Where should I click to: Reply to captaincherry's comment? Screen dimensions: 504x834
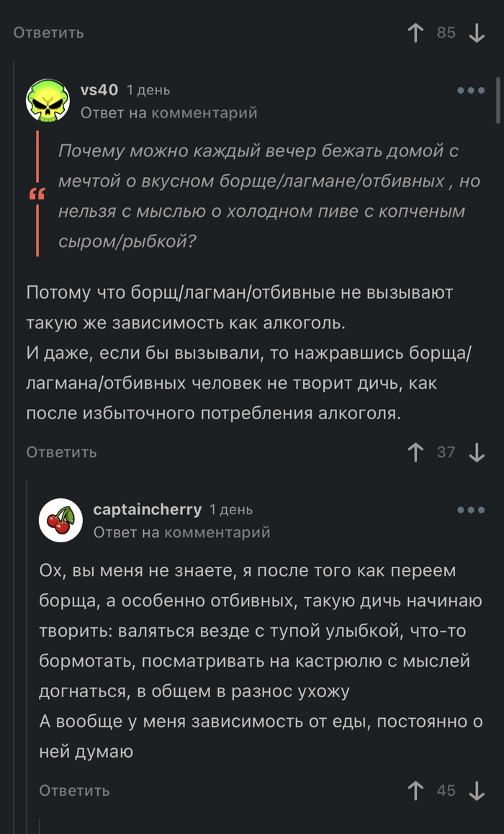[x=74, y=790]
